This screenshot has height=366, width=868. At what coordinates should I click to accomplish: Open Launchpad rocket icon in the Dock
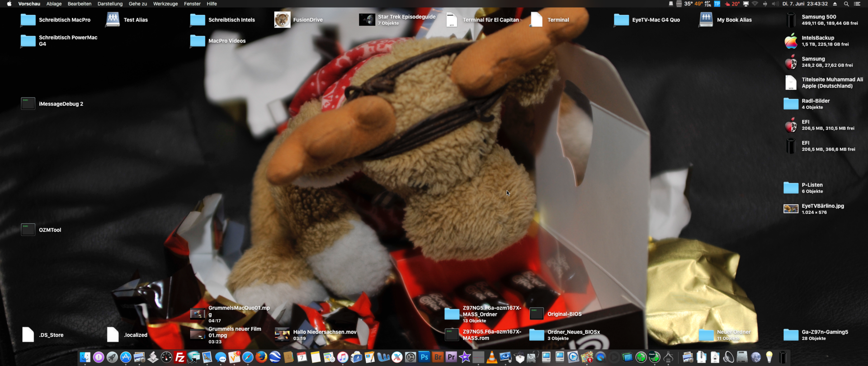pos(112,357)
